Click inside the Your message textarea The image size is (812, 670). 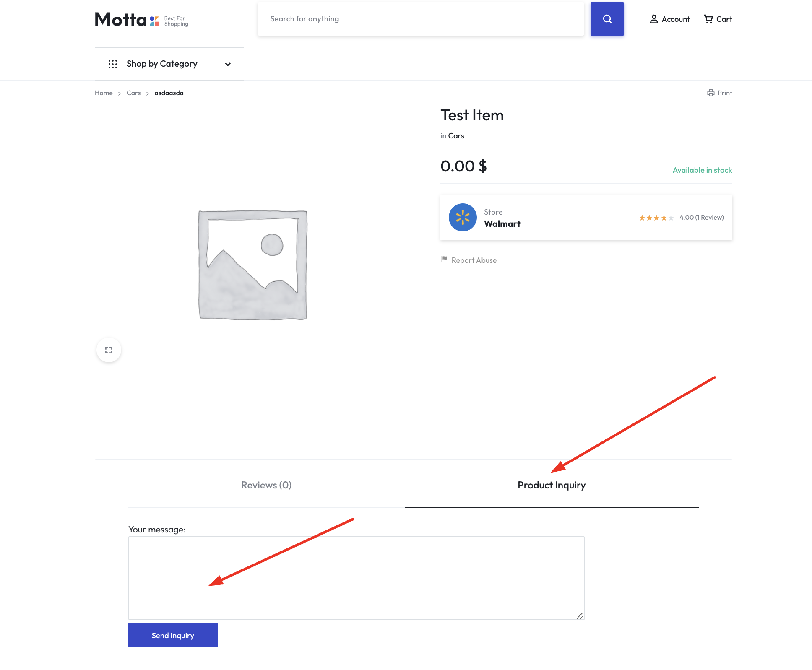click(x=356, y=578)
